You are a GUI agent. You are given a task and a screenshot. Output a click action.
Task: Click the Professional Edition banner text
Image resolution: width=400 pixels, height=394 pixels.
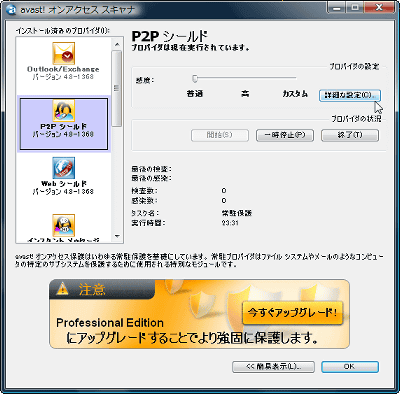110,323
